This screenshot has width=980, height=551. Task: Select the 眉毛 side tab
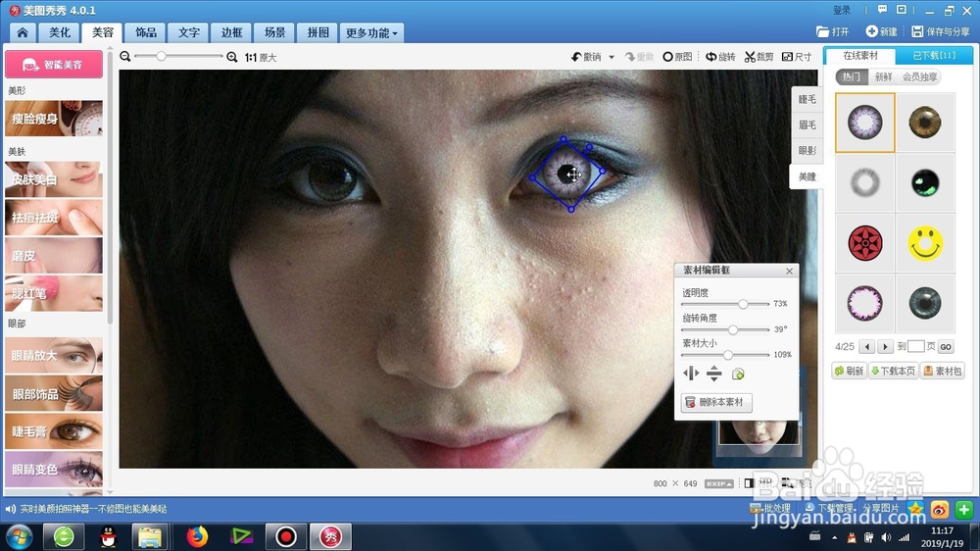click(x=807, y=125)
